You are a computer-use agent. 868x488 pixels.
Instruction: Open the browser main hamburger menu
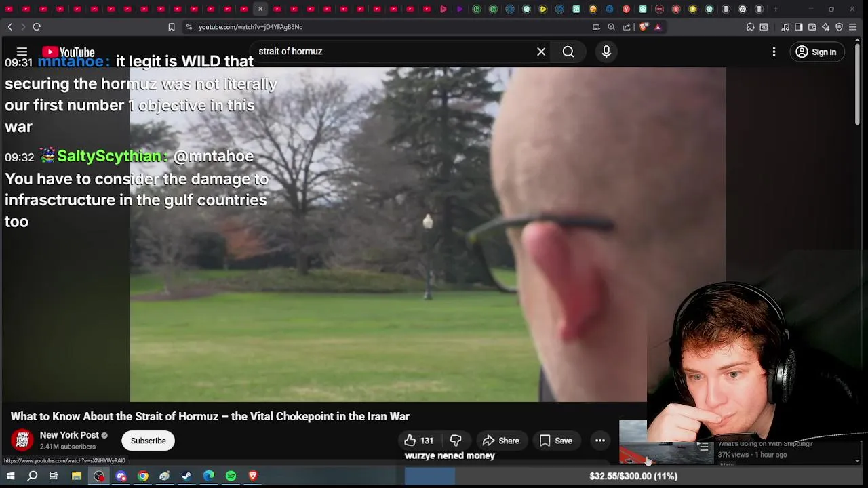(853, 27)
